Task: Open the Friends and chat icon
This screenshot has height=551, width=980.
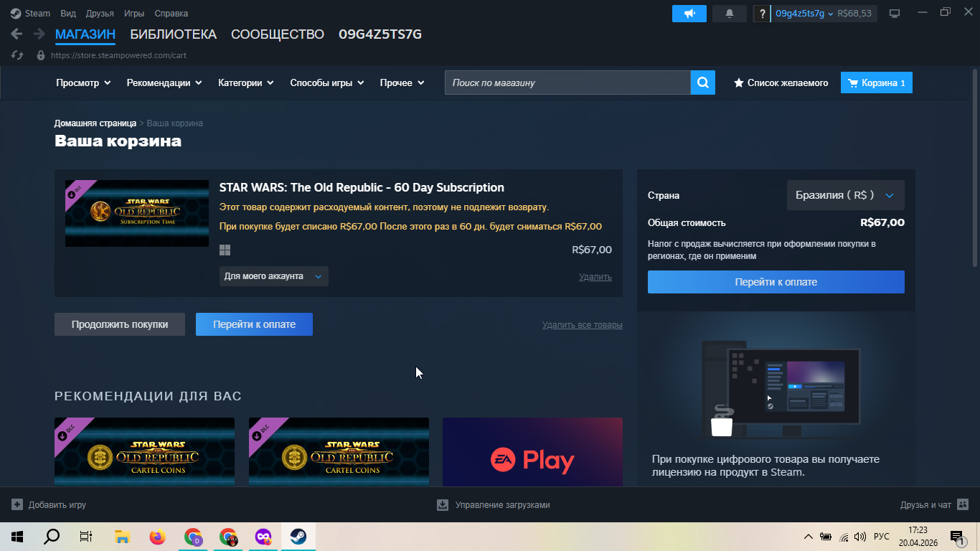Action: click(x=963, y=505)
